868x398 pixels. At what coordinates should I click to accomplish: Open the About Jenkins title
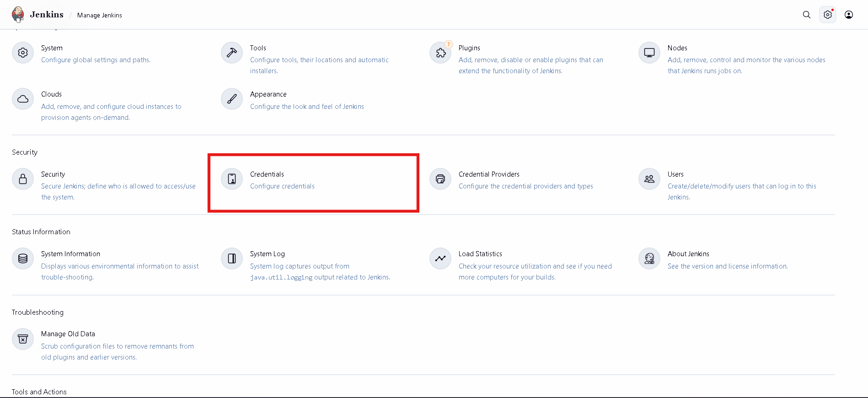[x=688, y=254]
